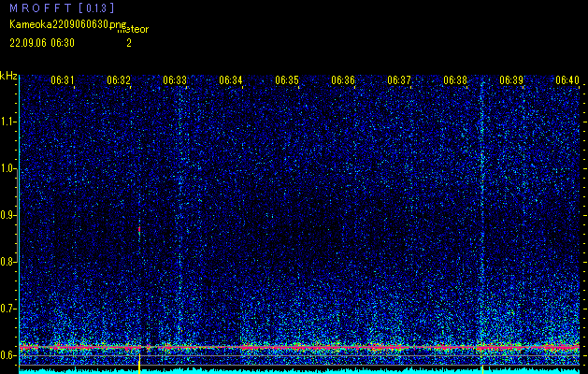Click the 06:35 time axis label
Image resolution: width=588 pixels, height=374 pixels.
[x=287, y=79]
